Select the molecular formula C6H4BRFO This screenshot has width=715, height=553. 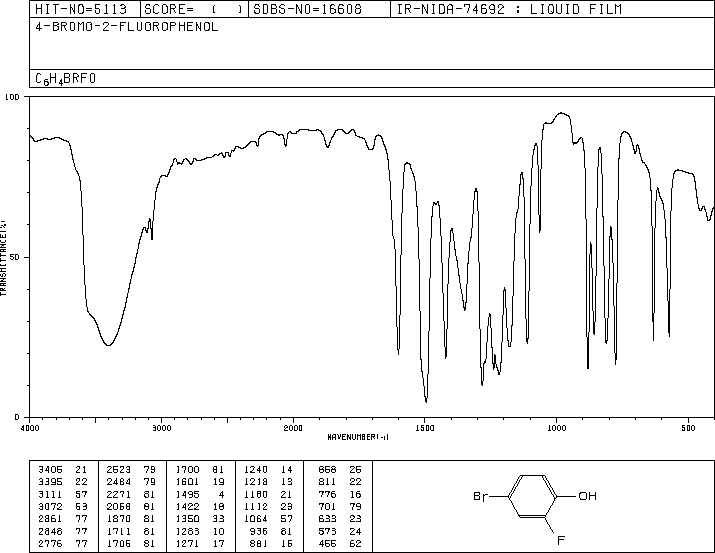(x=66, y=79)
